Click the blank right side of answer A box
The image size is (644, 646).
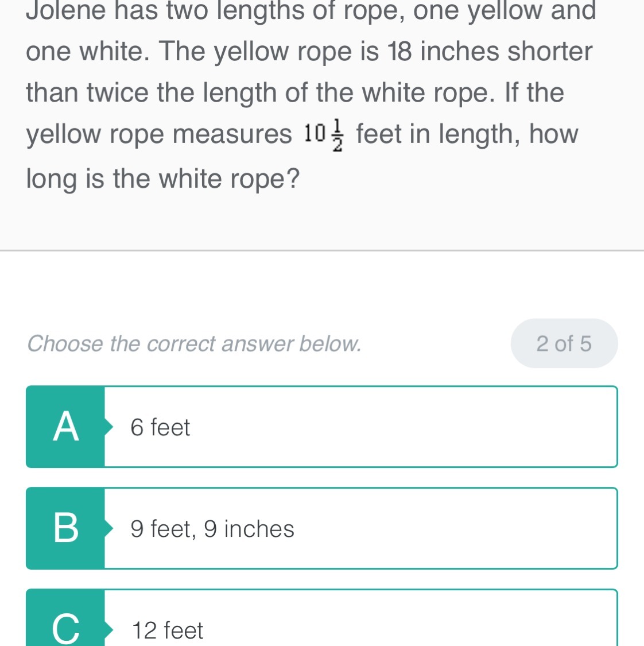(459, 427)
